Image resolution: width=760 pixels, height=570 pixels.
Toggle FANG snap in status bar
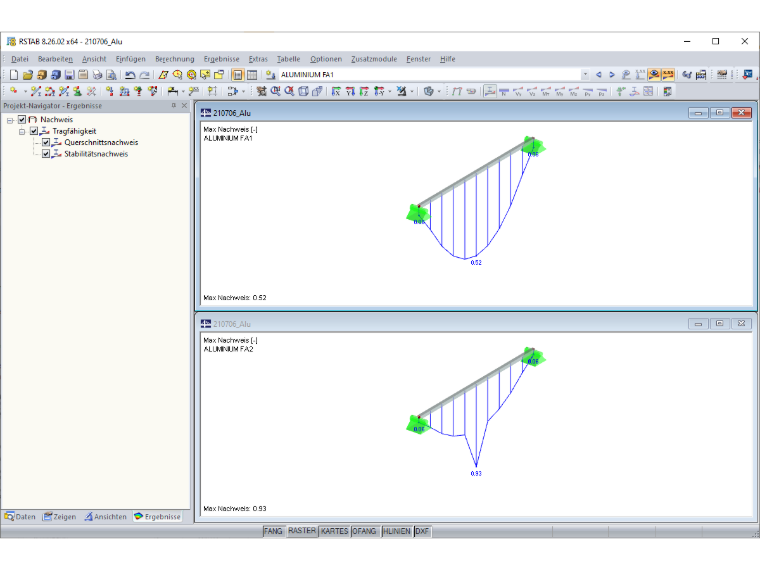pos(273,531)
